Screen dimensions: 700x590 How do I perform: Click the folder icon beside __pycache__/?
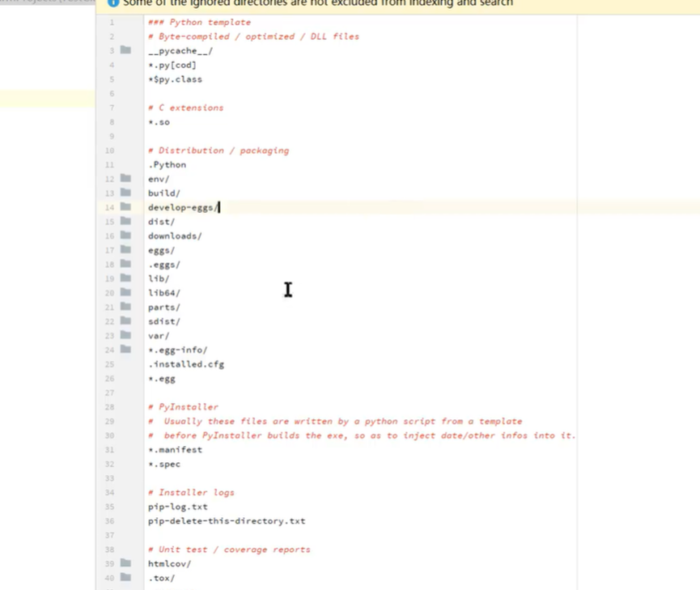(126, 50)
